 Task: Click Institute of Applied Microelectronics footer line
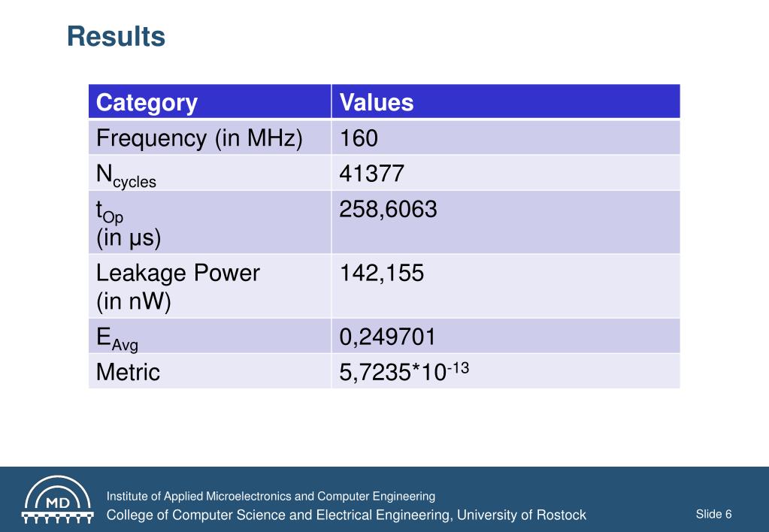pos(271,496)
